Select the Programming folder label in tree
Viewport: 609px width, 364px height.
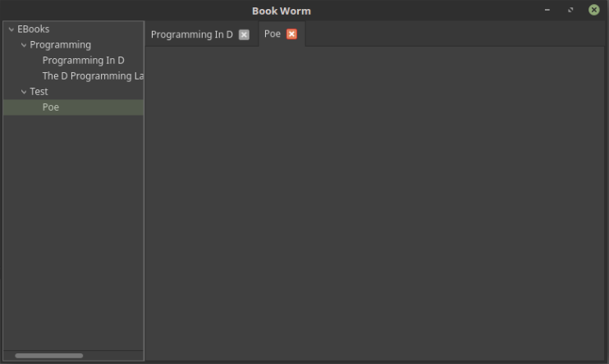click(x=60, y=45)
